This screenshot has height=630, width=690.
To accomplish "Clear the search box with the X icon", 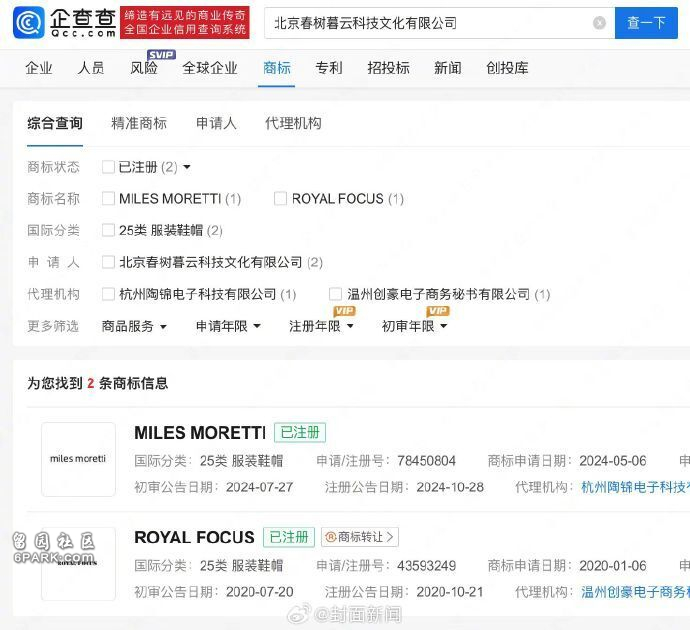I will pos(599,23).
